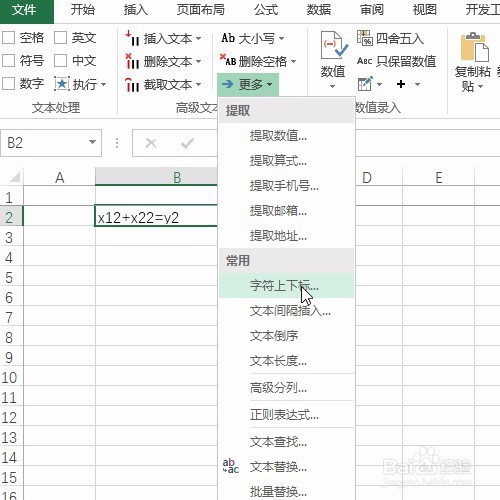Select column A header
500x500 pixels.
pyautogui.click(x=59, y=177)
